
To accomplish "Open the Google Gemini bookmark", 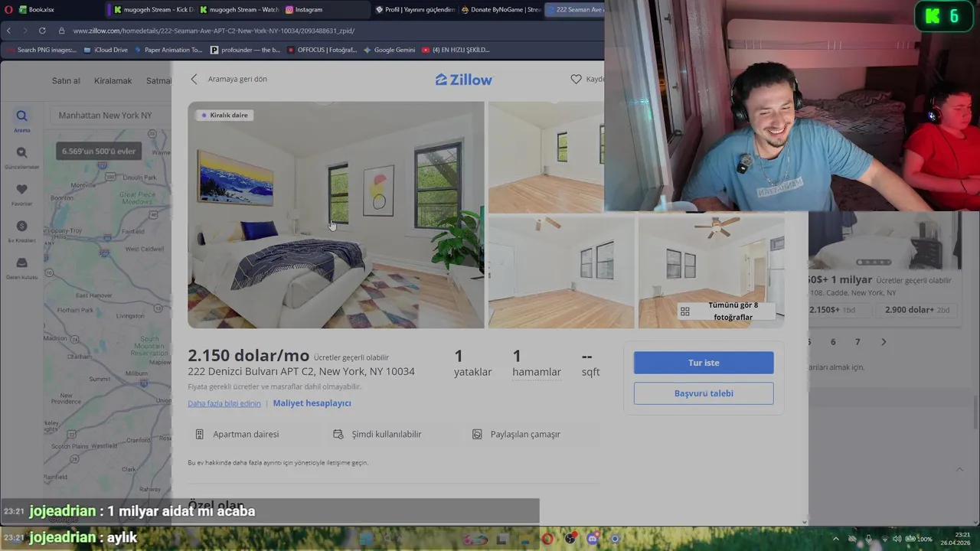I will 389,50.
